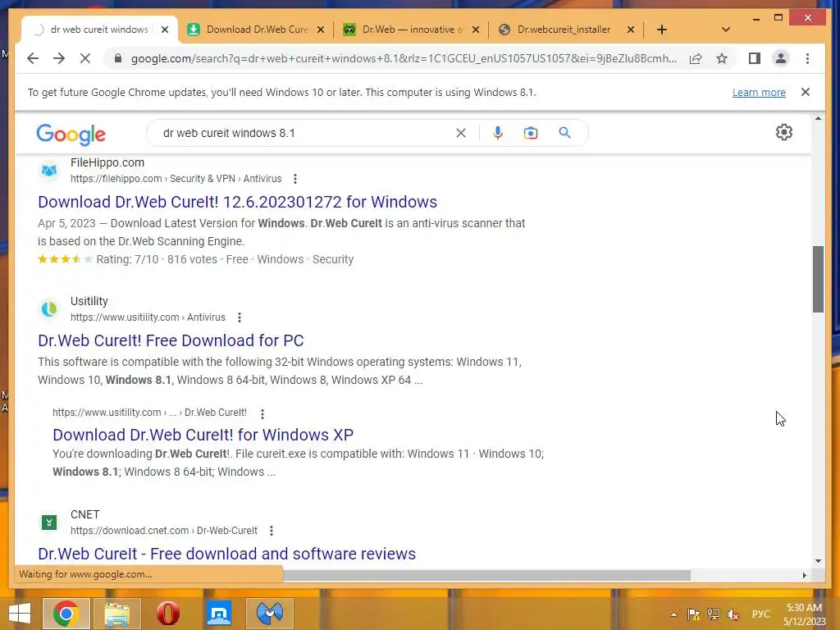Open a new tab
This screenshot has height=630, width=840.
point(662,30)
